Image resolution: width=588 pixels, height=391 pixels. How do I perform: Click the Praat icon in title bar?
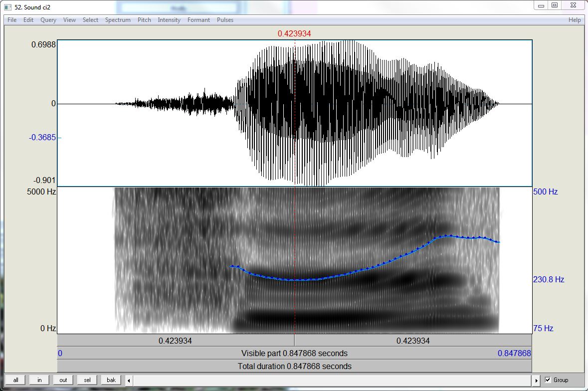[x=7, y=7]
